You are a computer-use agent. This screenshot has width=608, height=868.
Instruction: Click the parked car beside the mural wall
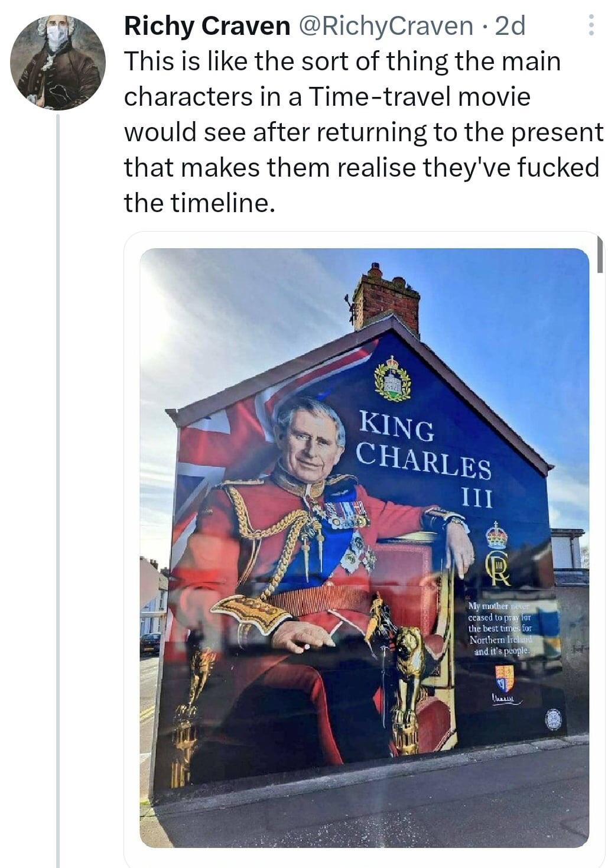[x=150, y=643]
